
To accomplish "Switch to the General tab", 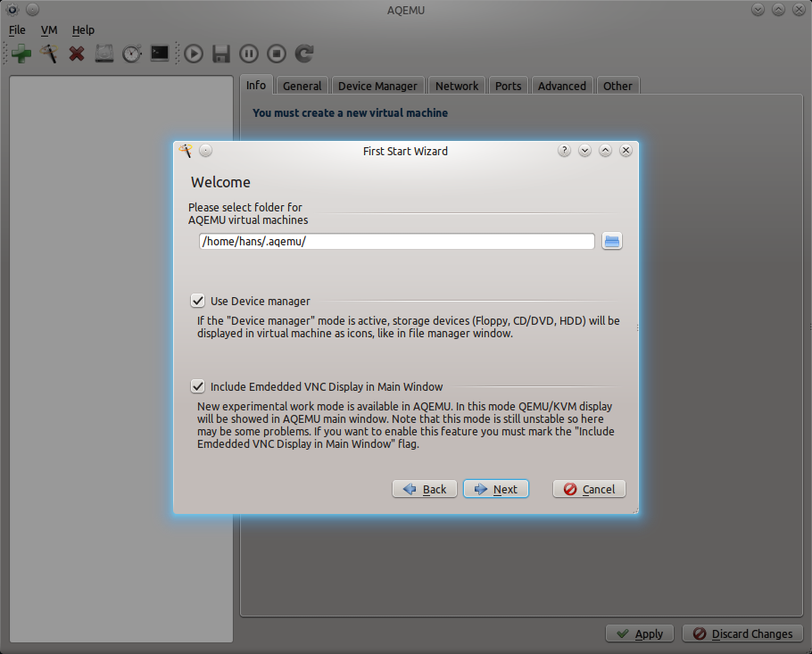I will coord(302,86).
